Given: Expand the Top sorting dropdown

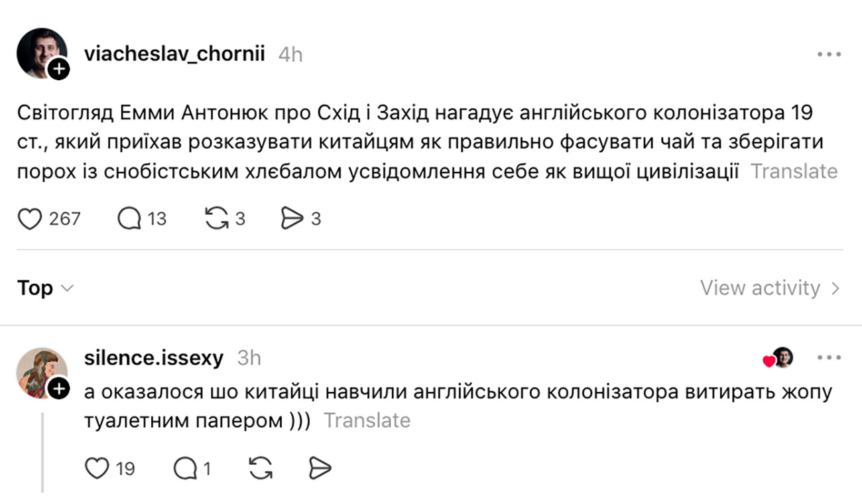Looking at the screenshot, I should pos(45,288).
